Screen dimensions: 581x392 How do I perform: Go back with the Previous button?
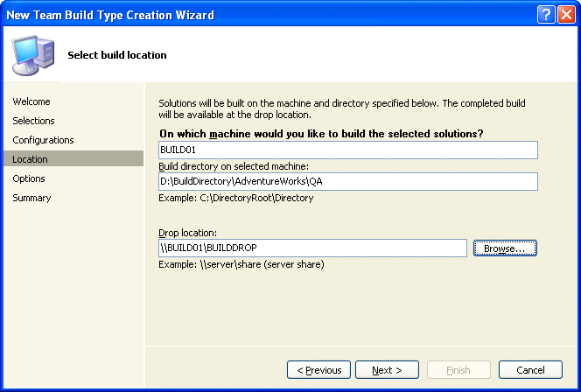coord(318,370)
